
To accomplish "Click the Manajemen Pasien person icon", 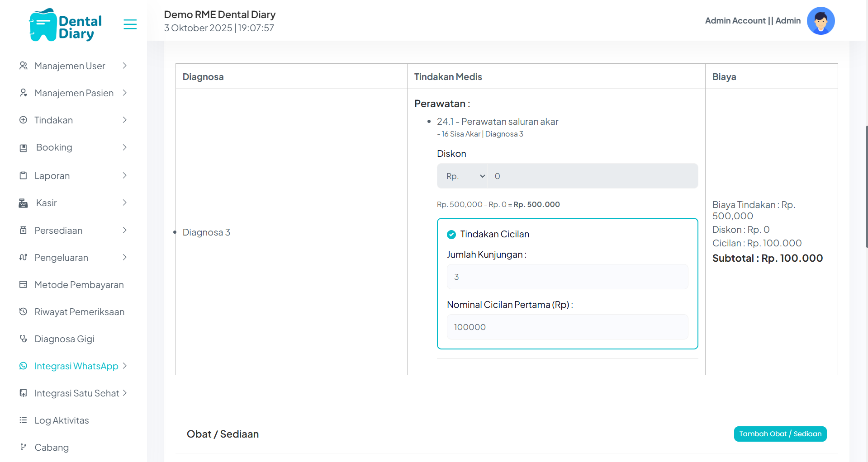I will [24, 93].
